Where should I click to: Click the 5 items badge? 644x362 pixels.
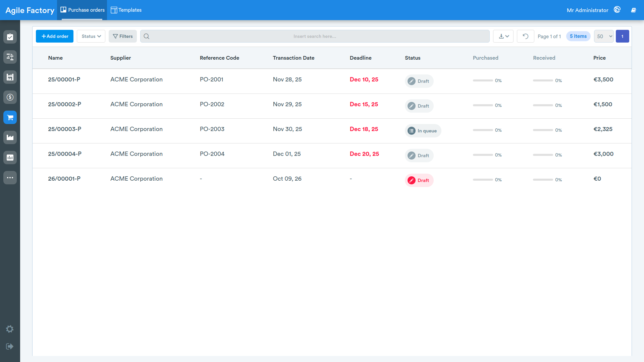(578, 36)
